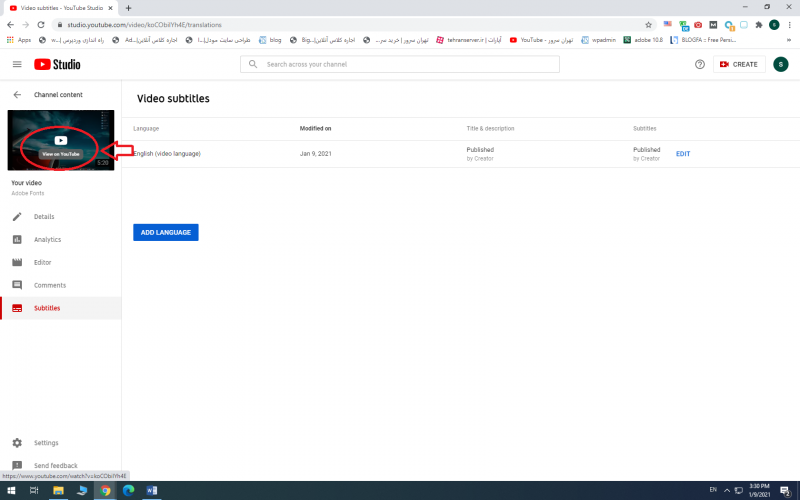Open a new browser tab

click(128, 7)
